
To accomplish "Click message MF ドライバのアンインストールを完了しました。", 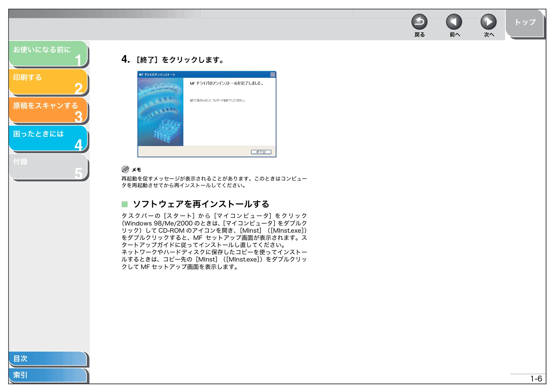I will coord(227,83).
